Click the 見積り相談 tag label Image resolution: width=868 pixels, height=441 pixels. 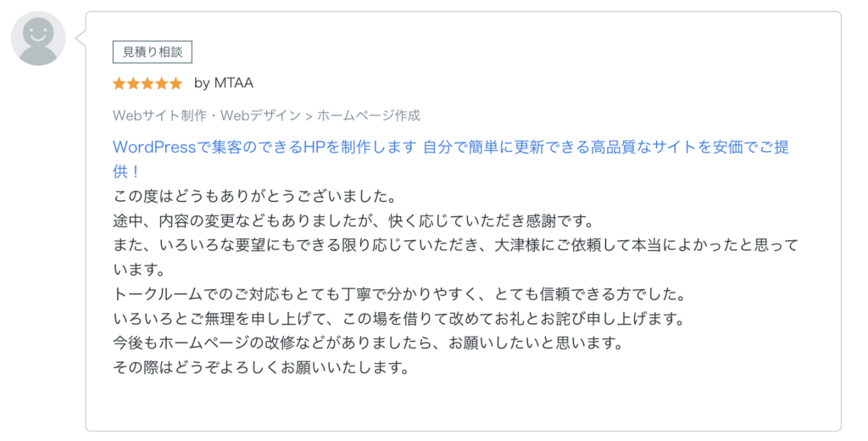coord(153,52)
